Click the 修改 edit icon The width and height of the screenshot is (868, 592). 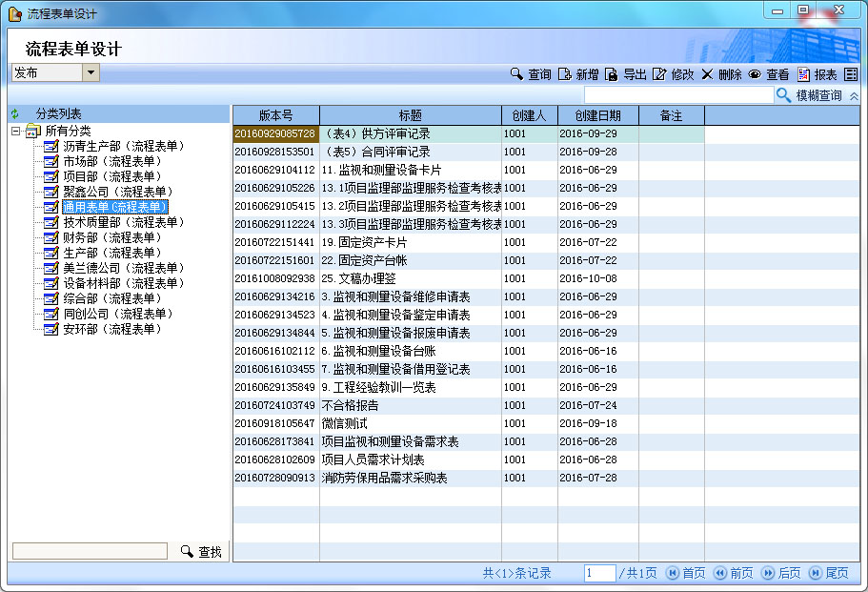tap(659, 74)
